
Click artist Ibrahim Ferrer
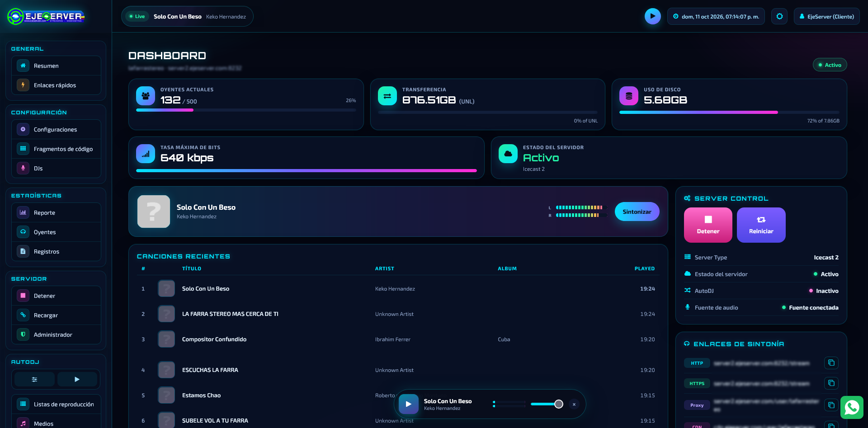(393, 339)
